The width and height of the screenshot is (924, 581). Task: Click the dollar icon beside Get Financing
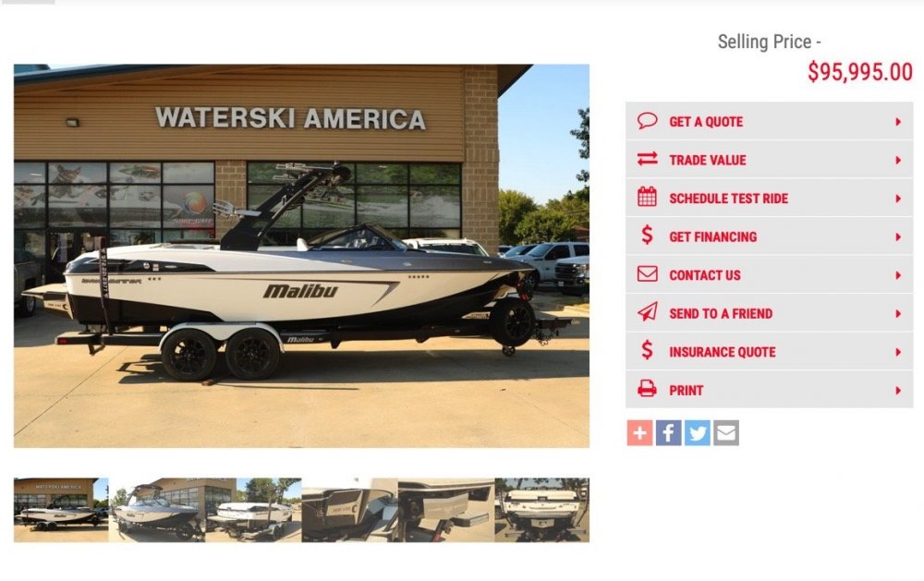point(647,236)
